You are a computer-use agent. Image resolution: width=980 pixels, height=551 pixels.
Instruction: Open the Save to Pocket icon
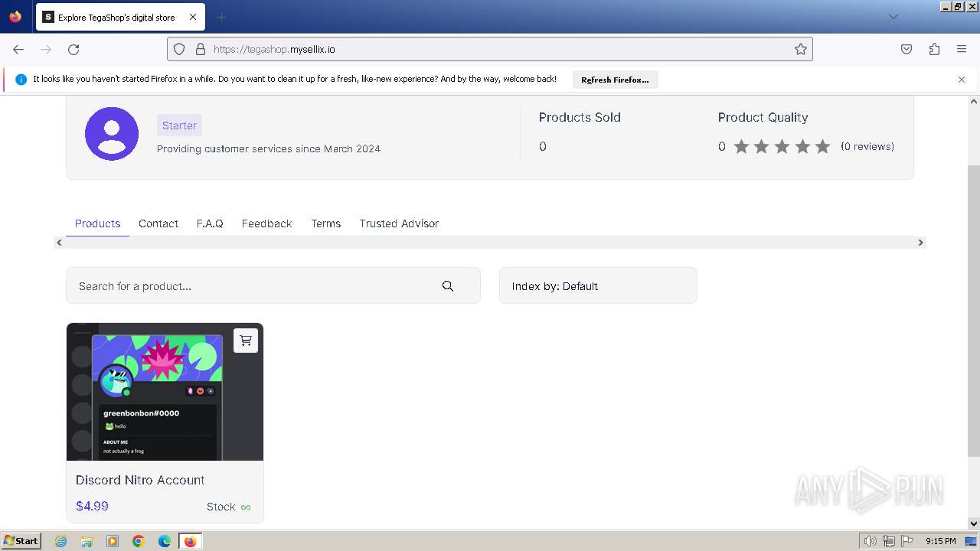coord(906,49)
